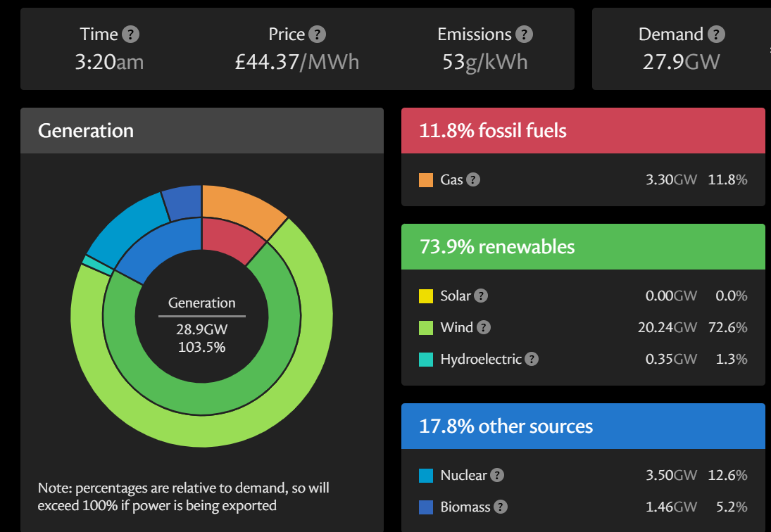Click the light green Wind legend swatch

[426, 328]
